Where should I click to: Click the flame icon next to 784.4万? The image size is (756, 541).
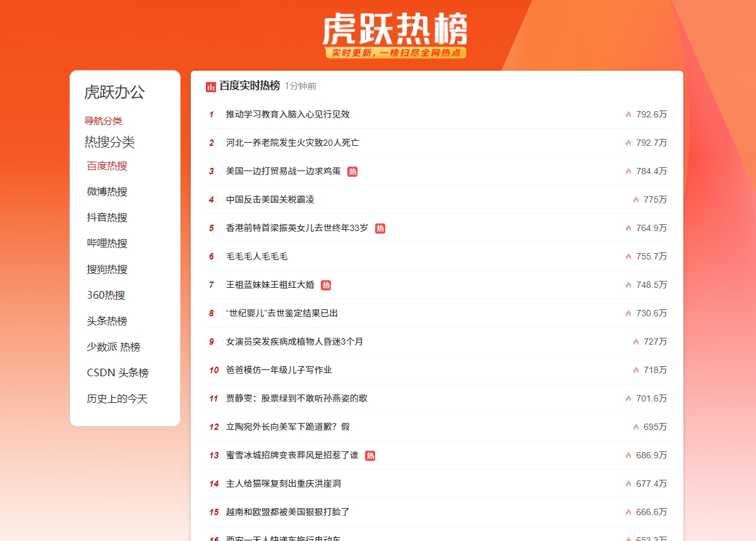[628, 172]
